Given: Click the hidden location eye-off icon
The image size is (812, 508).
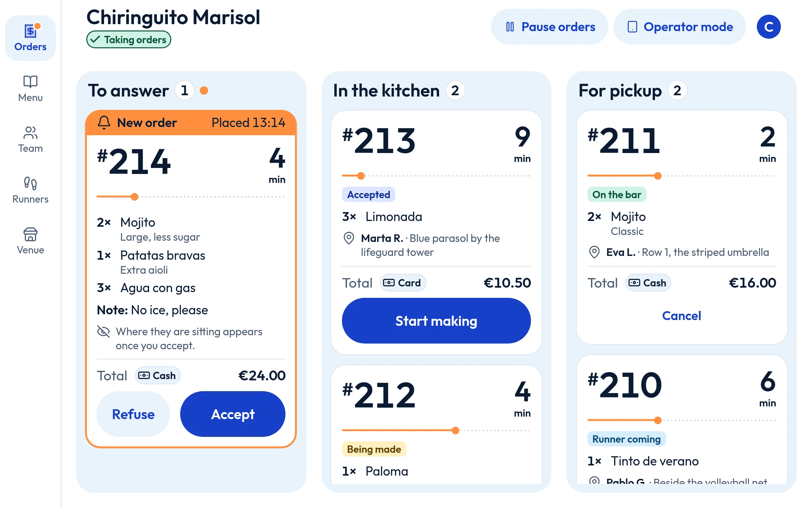Looking at the screenshot, I should click(103, 331).
